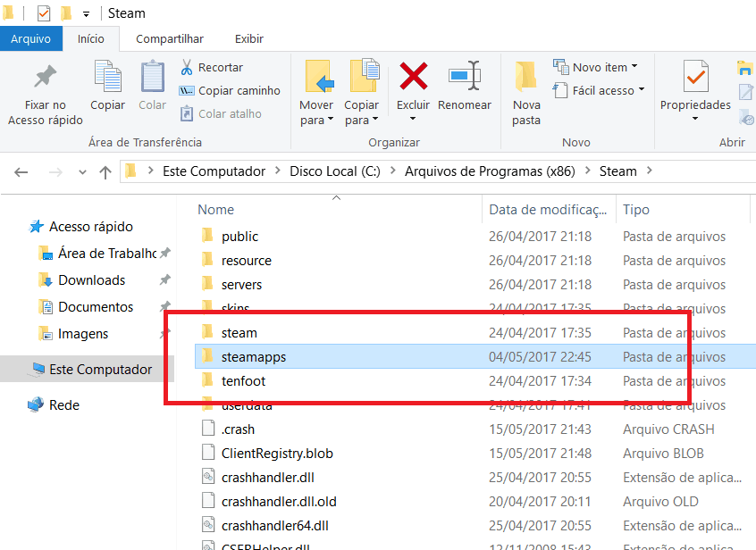Switch to the Início ribbon tab
Screen dimensions: 756x550
(x=90, y=38)
